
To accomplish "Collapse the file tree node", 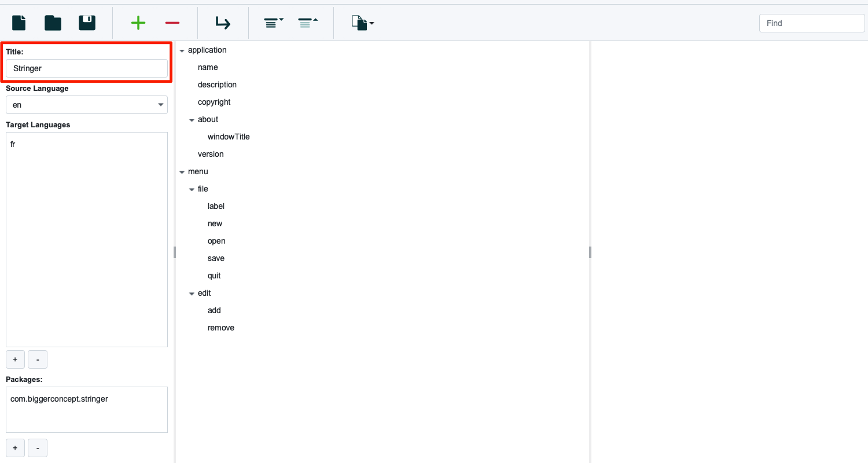I will (x=192, y=189).
